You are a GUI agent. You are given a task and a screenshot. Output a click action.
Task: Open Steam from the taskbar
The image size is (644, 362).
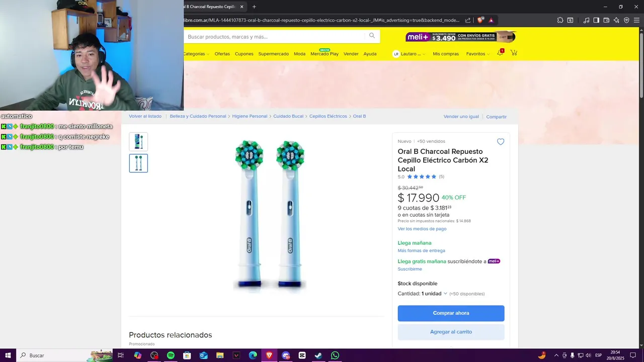318,355
